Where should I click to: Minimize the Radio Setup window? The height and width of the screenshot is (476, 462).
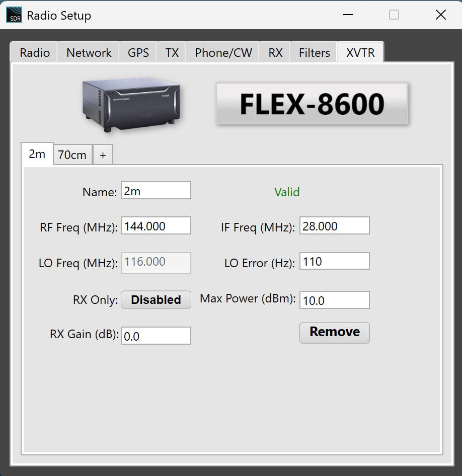(348, 15)
